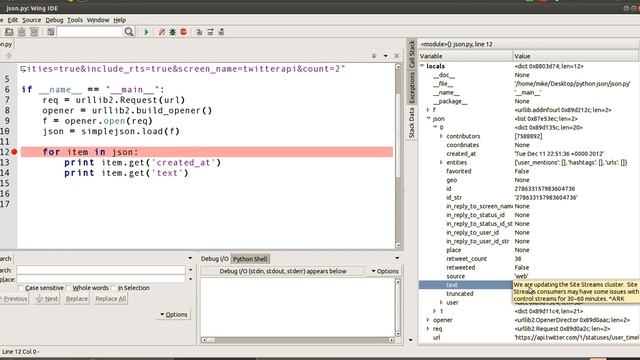Click the green bug debug icon
The width and height of the screenshot is (640, 360).
pyautogui.click(x=173, y=32)
